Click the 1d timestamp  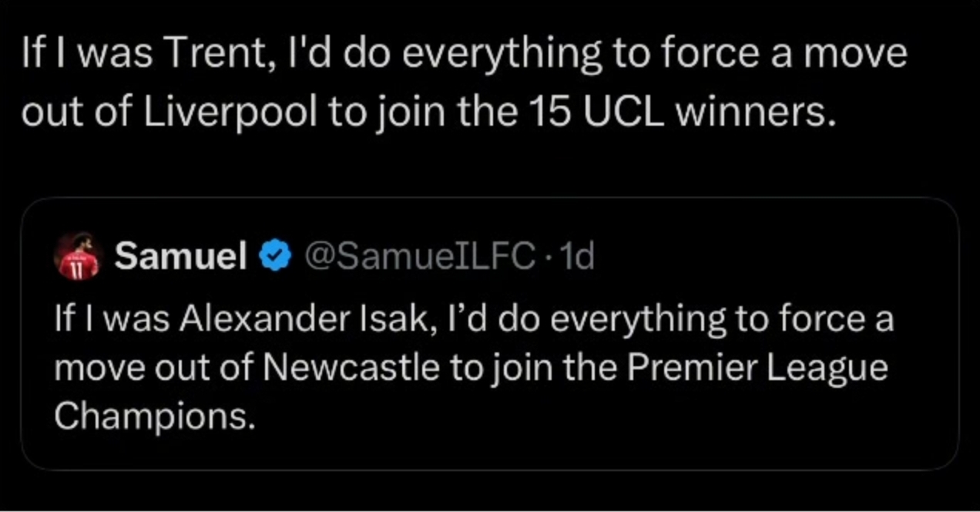pos(577,257)
